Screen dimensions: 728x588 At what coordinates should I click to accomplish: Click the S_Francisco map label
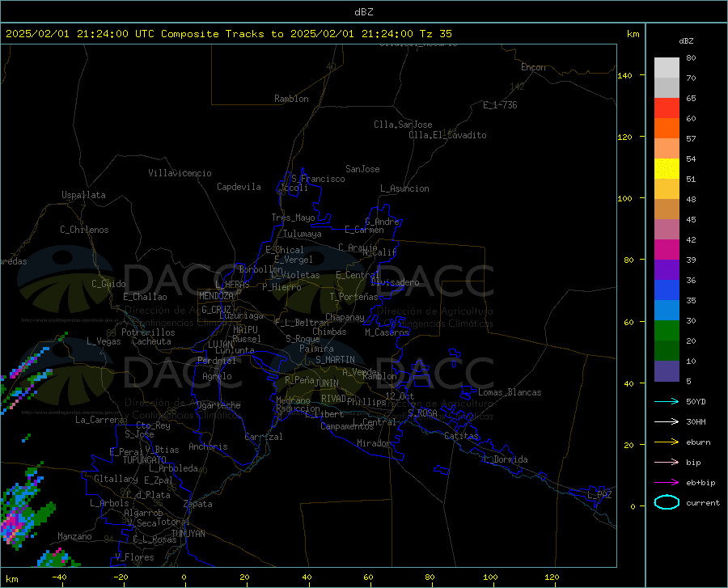tap(318, 179)
